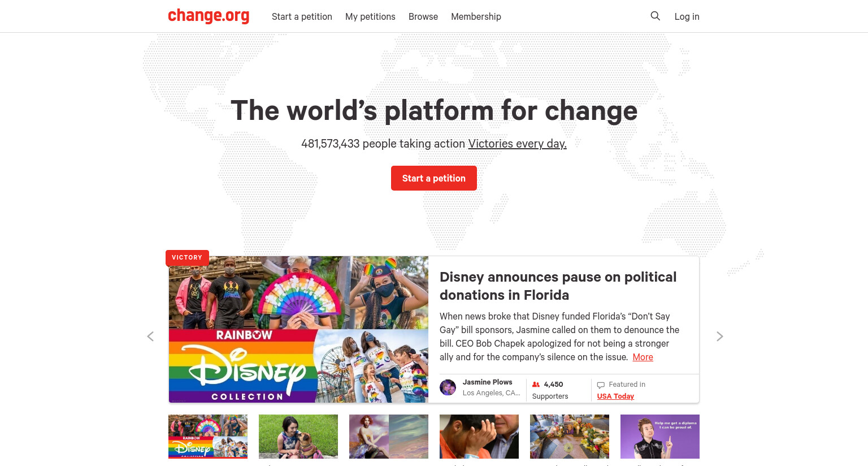This screenshot has height=466, width=868.
Task: Click the Featured in speech bubble icon
Action: click(x=601, y=385)
